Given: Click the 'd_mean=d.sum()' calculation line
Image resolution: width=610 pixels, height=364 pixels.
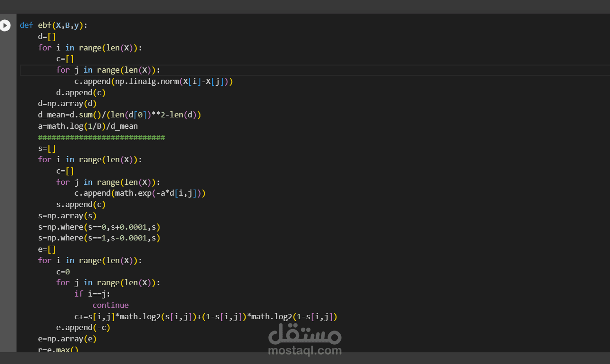Looking at the screenshot, I should (120, 115).
